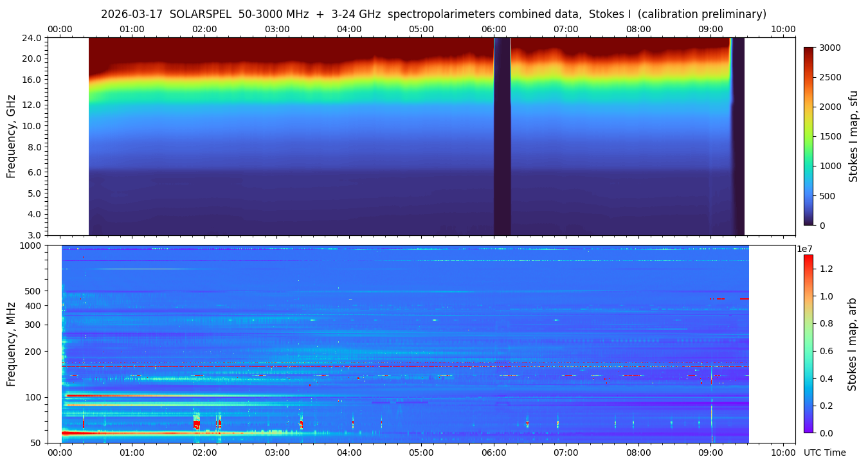Click the plot title text at top
The image size is (868, 466).
tap(433, 14)
